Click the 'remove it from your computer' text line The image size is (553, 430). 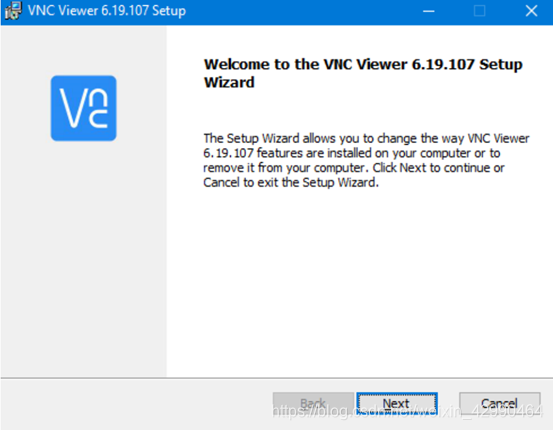pyautogui.click(x=354, y=168)
